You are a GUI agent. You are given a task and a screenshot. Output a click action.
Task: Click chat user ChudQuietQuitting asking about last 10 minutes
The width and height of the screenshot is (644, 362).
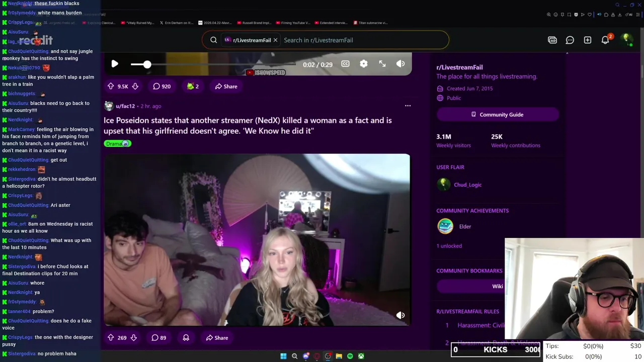[x=28, y=240]
